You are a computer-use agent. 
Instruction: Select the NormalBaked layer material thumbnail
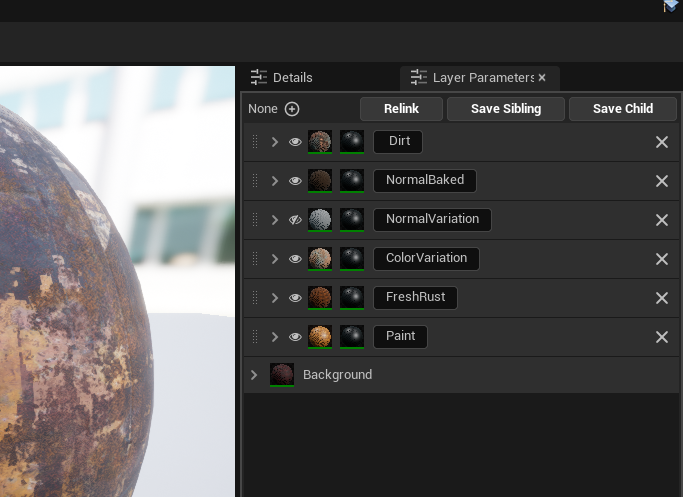coord(320,181)
